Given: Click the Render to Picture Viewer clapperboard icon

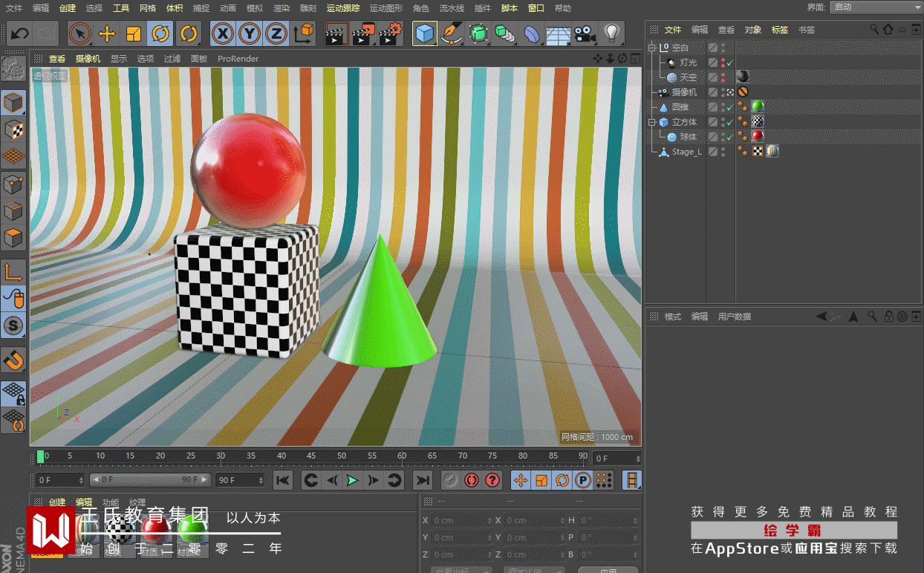Looking at the screenshot, I should pos(362,33).
